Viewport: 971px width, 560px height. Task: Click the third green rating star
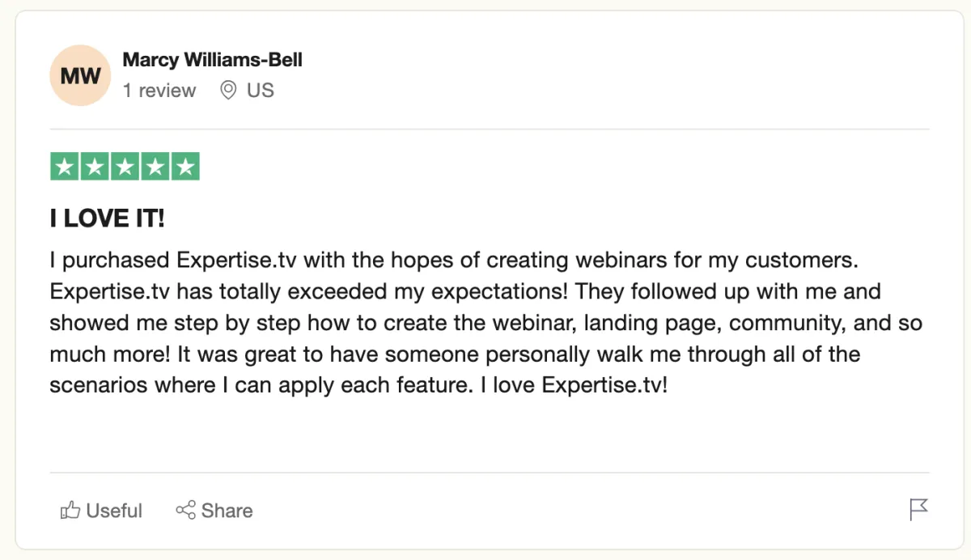(125, 167)
